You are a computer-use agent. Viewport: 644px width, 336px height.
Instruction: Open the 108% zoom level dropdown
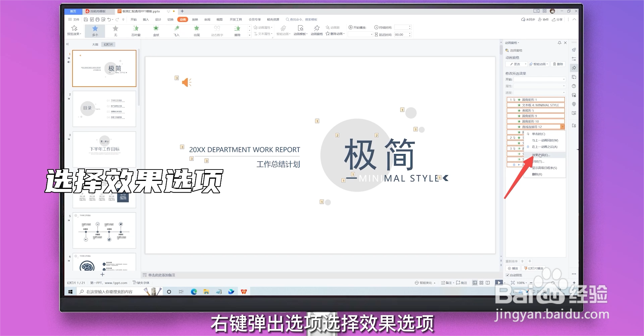point(522,283)
